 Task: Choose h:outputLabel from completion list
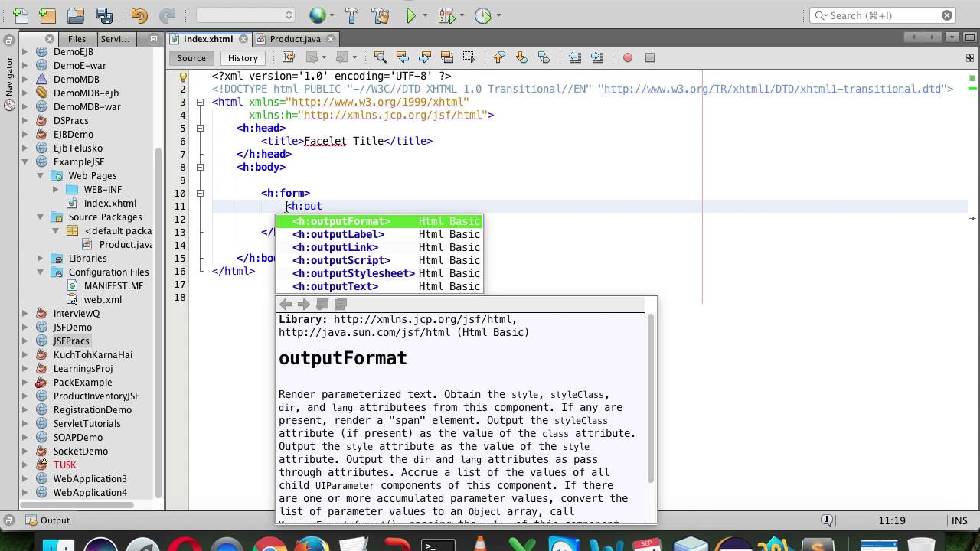[x=379, y=234]
